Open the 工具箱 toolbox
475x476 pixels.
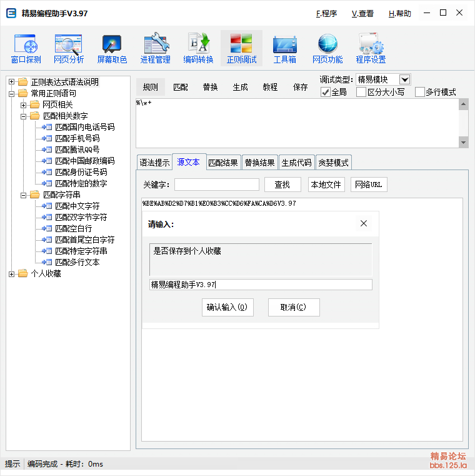tap(284, 49)
